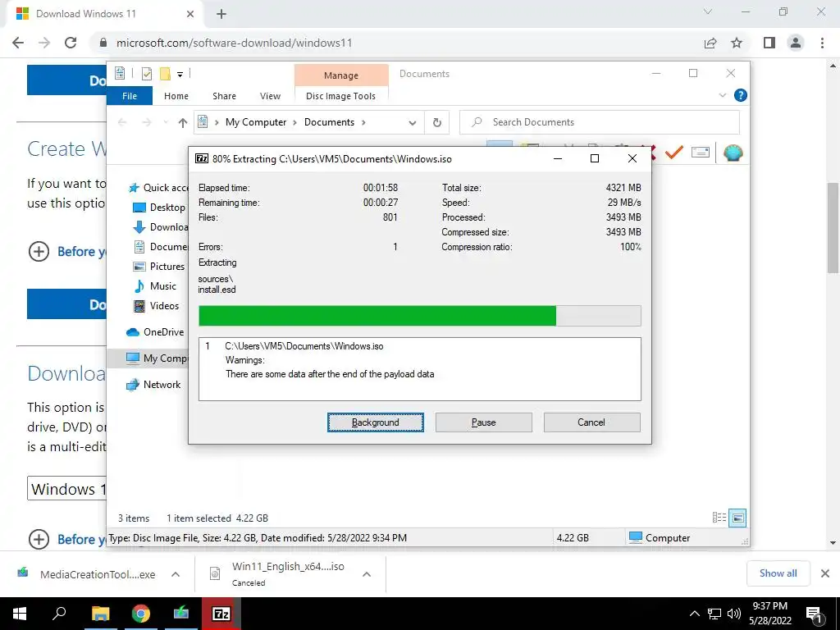Select OneDrive in navigation pane

pos(155,332)
